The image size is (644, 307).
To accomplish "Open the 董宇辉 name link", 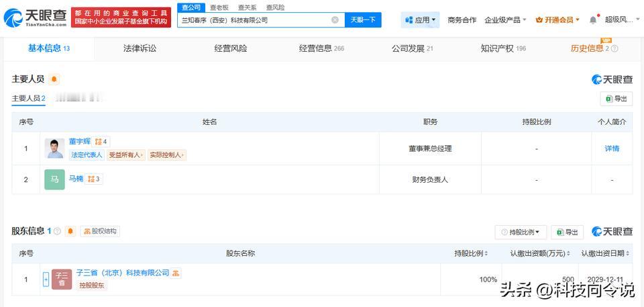I will pyautogui.click(x=79, y=142).
